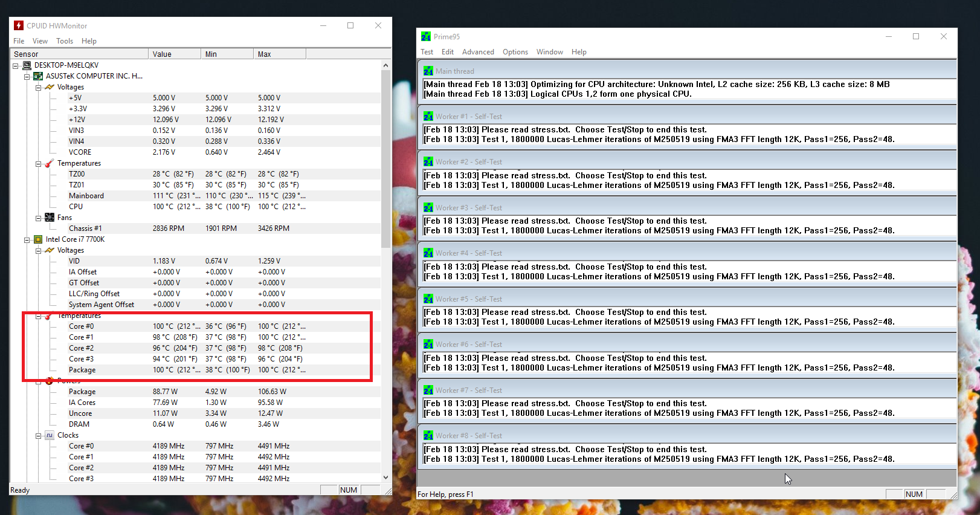Collapse the Voltages group under Intel Core i7
This screenshot has height=515, width=980.
point(39,251)
